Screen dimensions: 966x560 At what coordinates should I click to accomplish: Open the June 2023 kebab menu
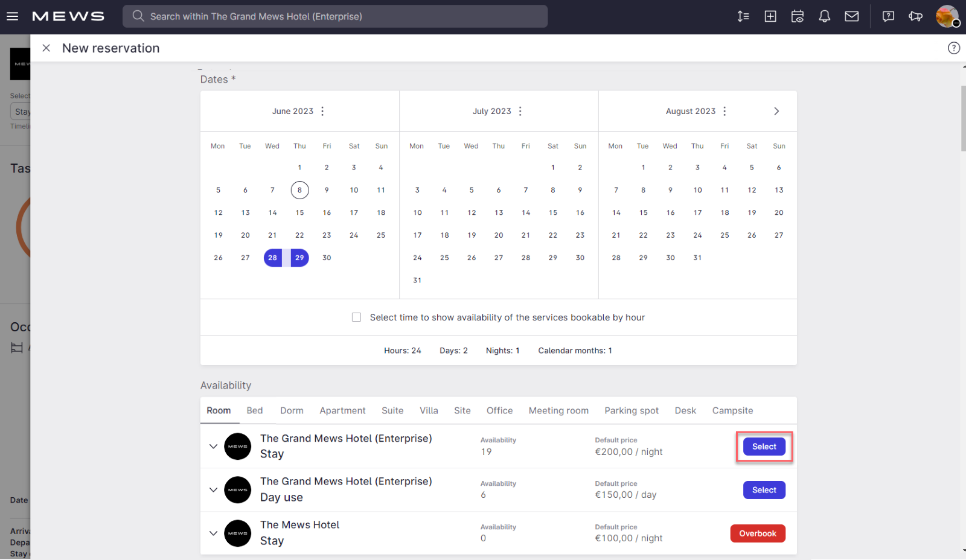point(322,111)
